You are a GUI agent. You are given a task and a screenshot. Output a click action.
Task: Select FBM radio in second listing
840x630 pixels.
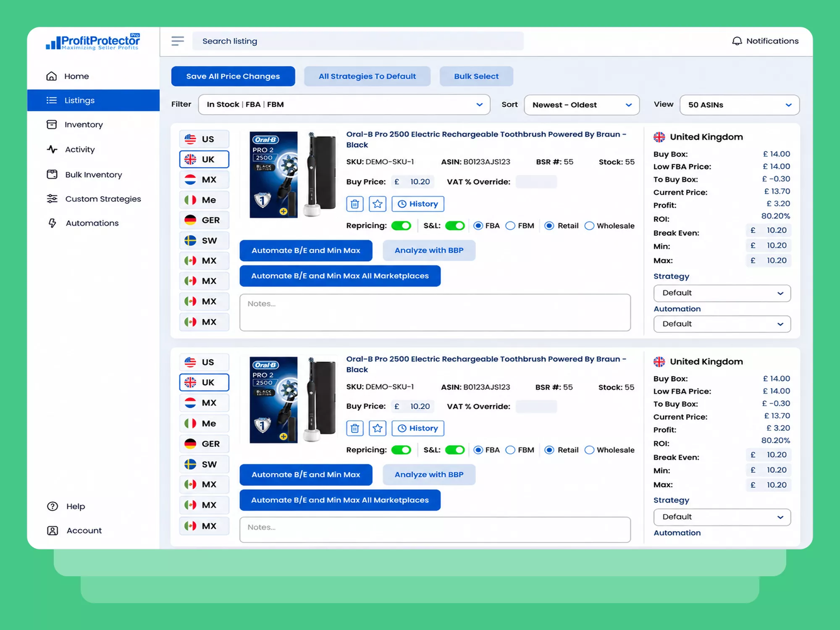click(510, 450)
